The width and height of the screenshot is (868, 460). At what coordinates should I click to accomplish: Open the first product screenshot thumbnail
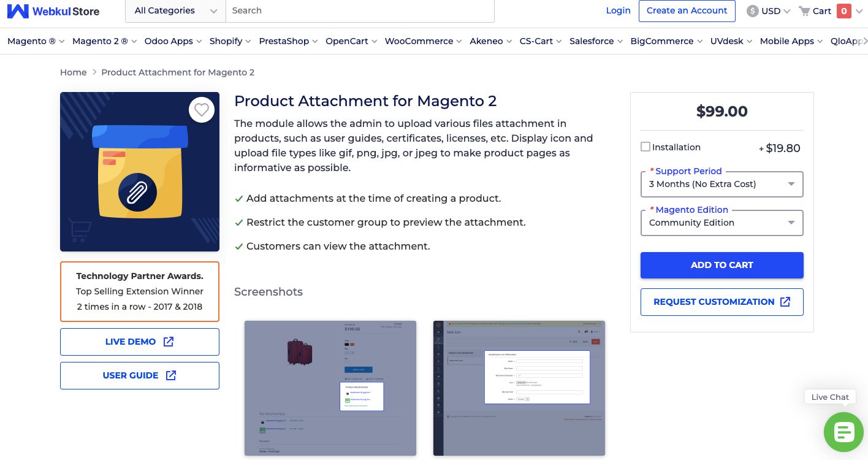click(330, 388)
